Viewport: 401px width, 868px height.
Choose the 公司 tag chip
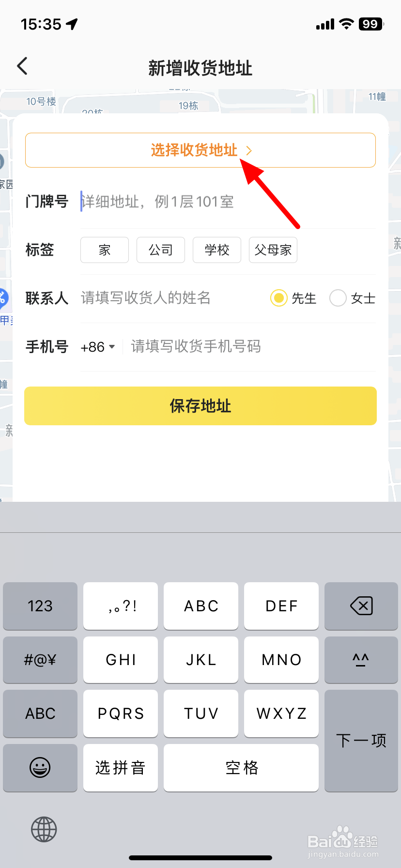tap(161, 250)
